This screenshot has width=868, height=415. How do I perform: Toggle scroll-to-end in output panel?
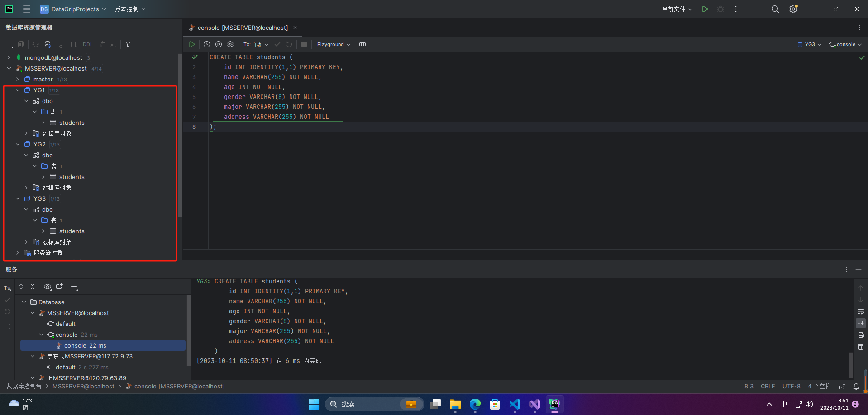(861, 323)
